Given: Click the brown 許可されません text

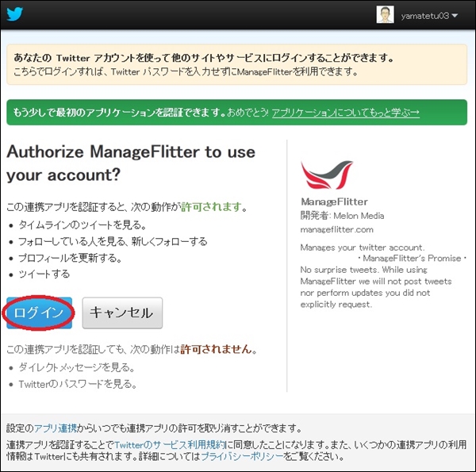Looking at the screenshot, I should (x=216, y=349).
